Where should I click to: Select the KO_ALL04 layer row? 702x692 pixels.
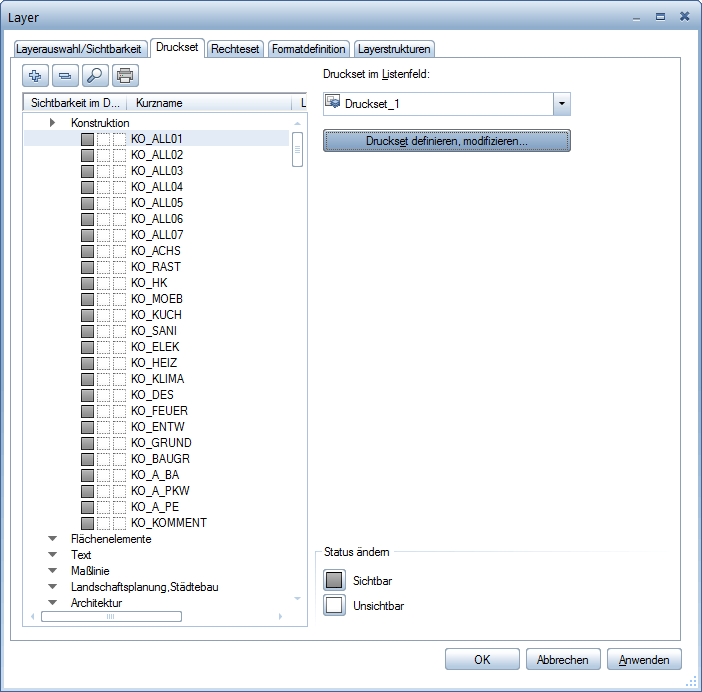(x=157, y=187)
